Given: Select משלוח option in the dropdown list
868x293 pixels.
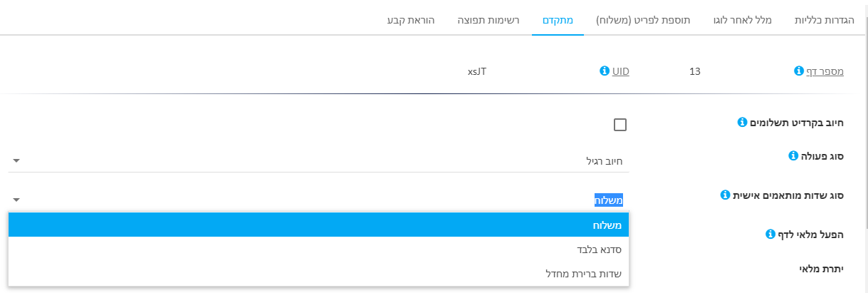Looking at the screenshot, I should tap(318, 225).
